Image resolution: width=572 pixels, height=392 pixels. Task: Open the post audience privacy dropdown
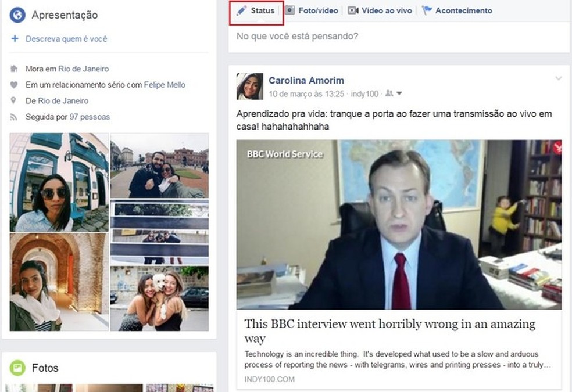394,93
